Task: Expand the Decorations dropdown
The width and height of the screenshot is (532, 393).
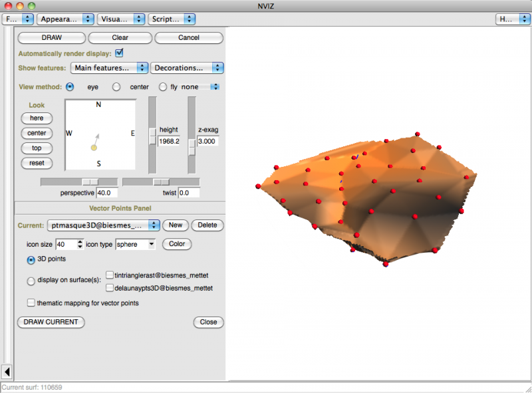Action: [187, 68]
